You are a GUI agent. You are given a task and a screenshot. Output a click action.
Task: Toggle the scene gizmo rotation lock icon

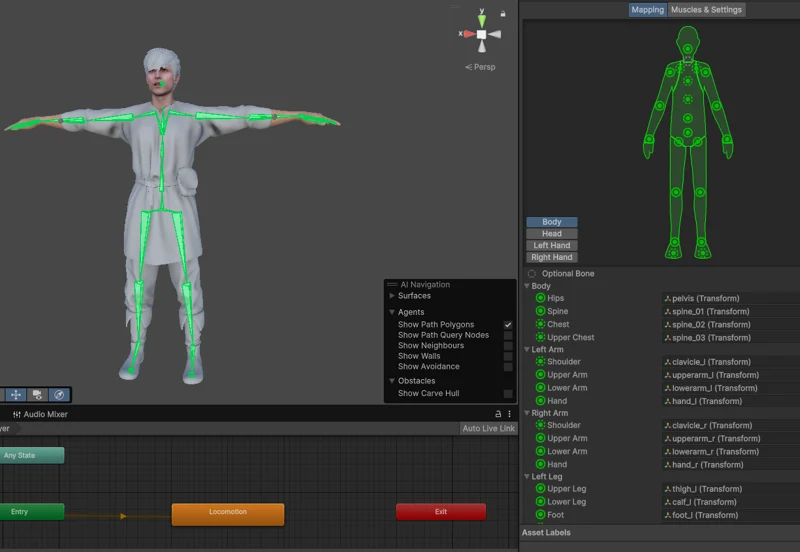503,14
